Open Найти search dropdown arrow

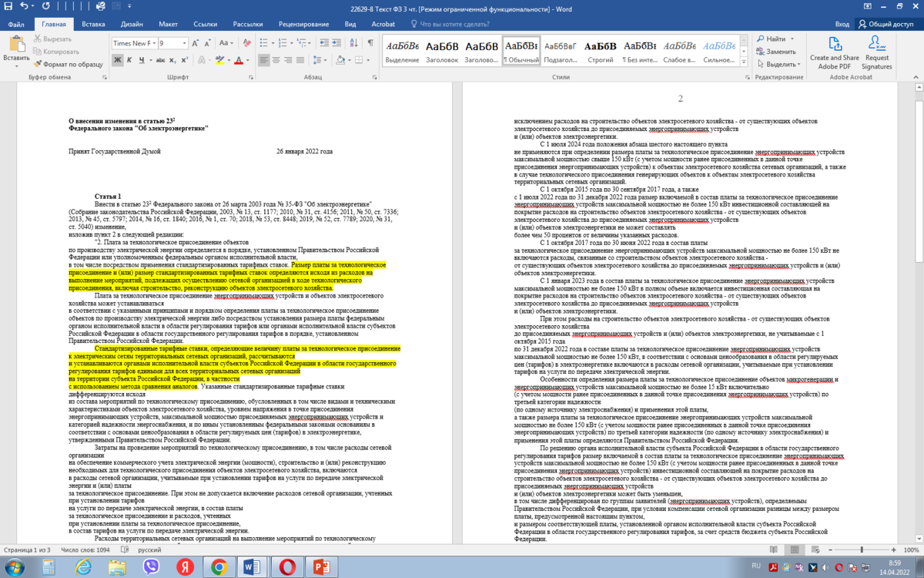(x=792, y=39)
